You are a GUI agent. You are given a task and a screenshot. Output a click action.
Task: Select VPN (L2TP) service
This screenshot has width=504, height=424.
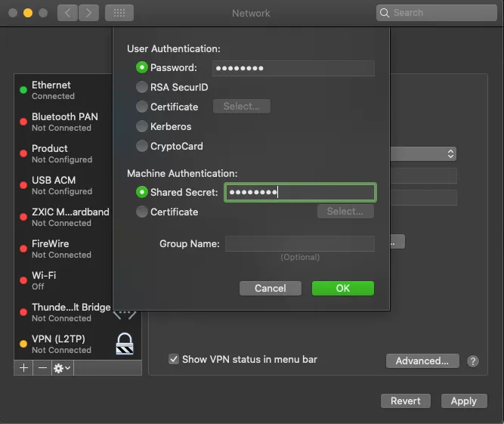(78, 344)
